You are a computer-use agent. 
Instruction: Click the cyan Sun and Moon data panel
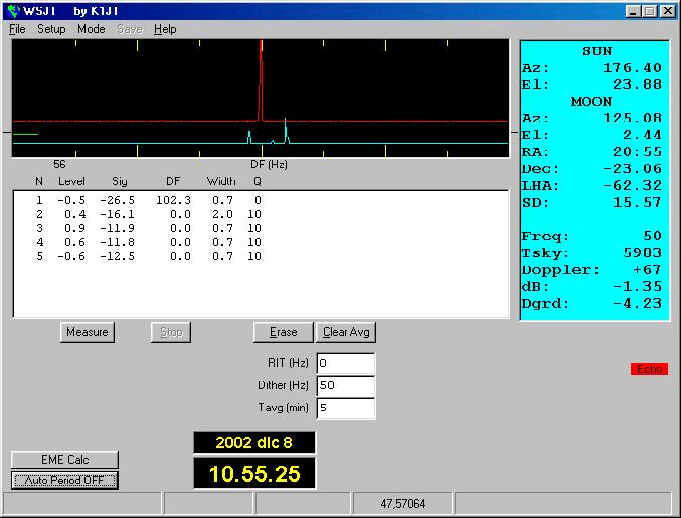coord(594,180)
